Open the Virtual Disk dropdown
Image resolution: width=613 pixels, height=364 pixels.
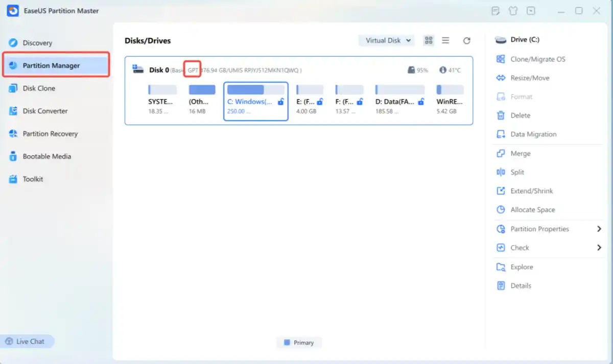click(x=387, y=40)
